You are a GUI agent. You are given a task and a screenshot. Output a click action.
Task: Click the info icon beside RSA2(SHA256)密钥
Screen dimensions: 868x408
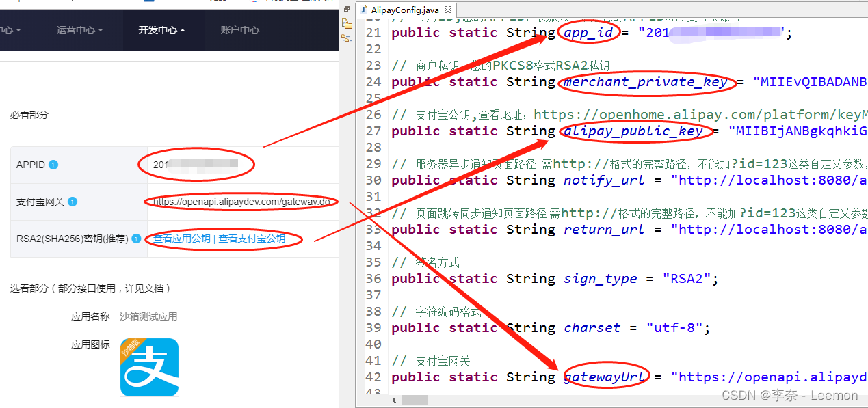136,239
